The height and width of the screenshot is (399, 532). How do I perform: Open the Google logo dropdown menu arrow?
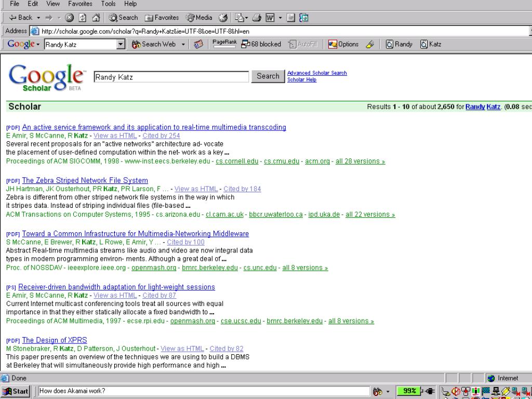click(x=37, y=45)
